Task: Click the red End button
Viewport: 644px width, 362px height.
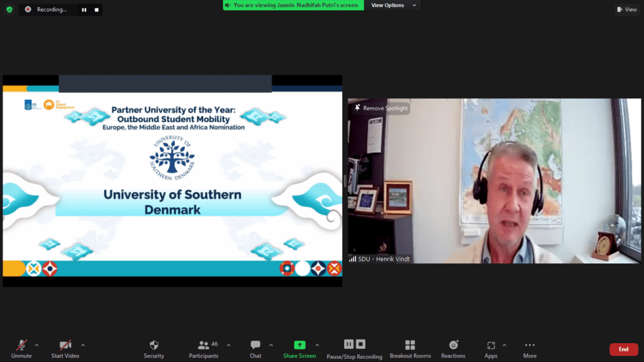Action: pyautogui.click(x=623, y=349)
